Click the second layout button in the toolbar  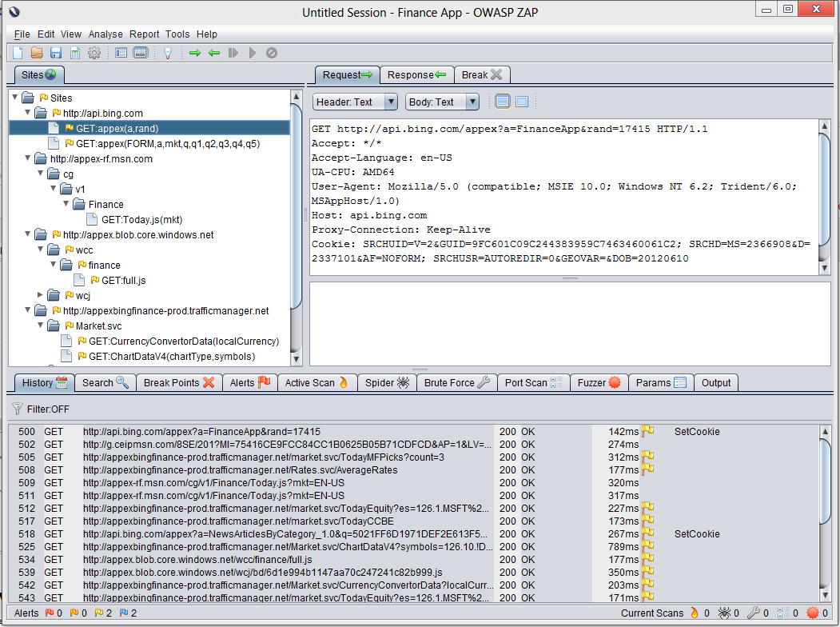pyautogui.click(x=141, y=53)
